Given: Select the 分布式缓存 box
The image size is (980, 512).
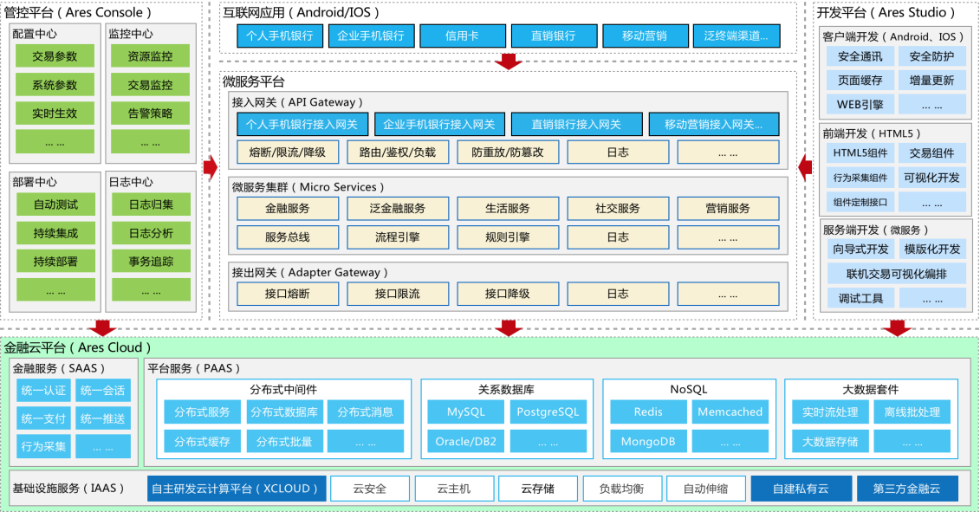Looking at the screenshot, I should point(202,441).
